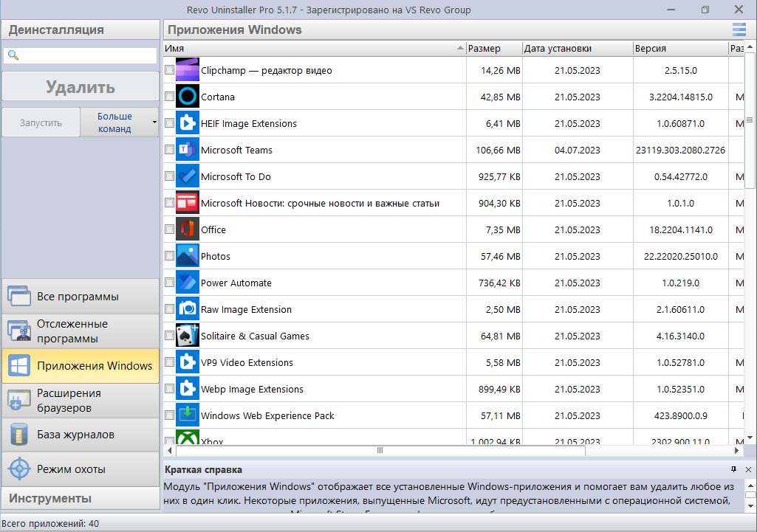Sort by the Имя column header
Image resolution: width=757 pixels, height=532 pixels.
tap(315, 48)
